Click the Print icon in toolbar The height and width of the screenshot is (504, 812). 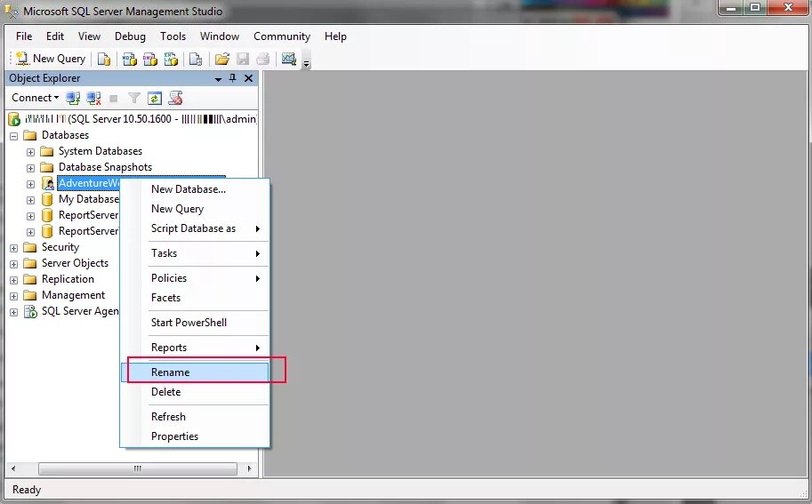263,59
